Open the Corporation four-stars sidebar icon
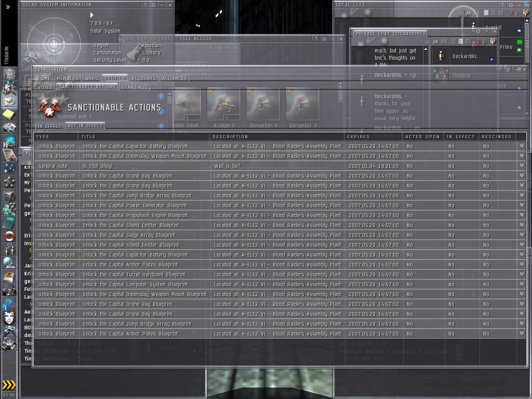The image size is (532, 399). point(9,181)
